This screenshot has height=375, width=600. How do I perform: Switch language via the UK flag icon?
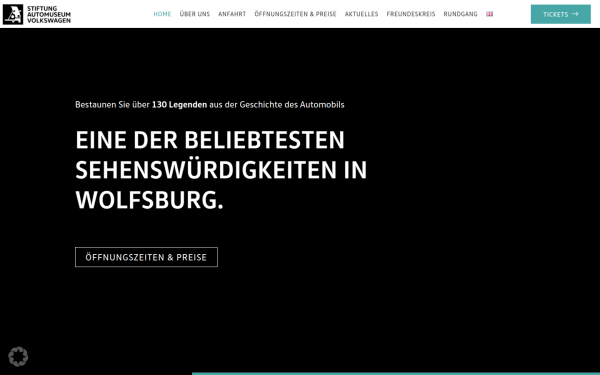pyautogui.click(x=489, y=14)
